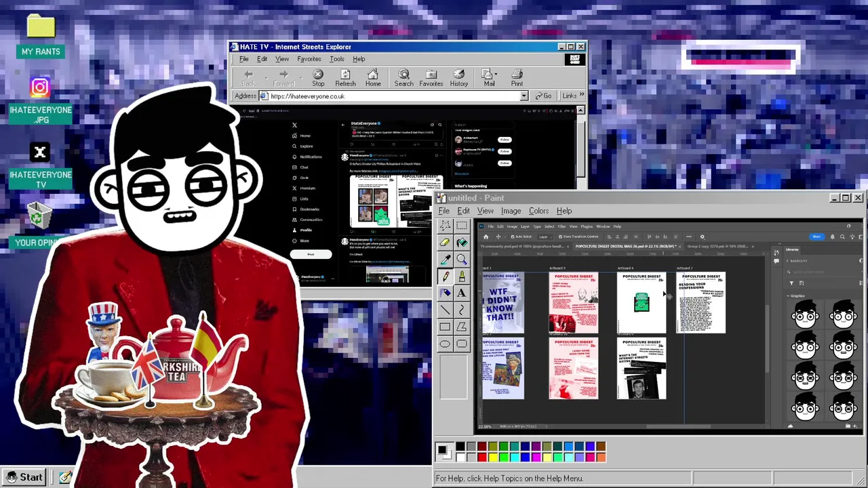Click the Start button
Viewport: 868px width, 488px height.
(24, 477)
